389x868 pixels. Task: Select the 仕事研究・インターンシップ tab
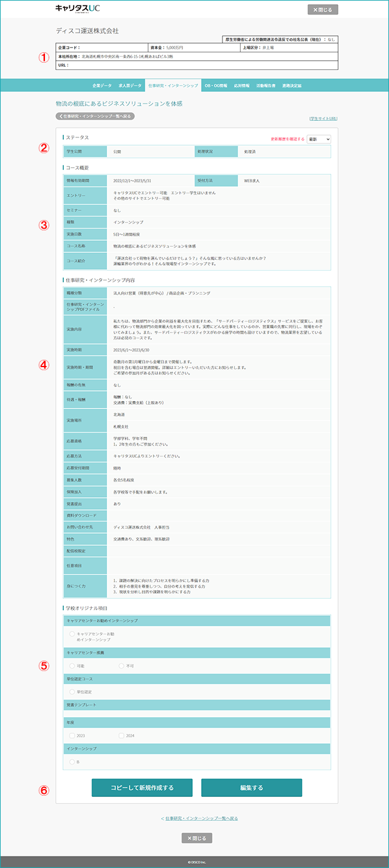point(173,86)
